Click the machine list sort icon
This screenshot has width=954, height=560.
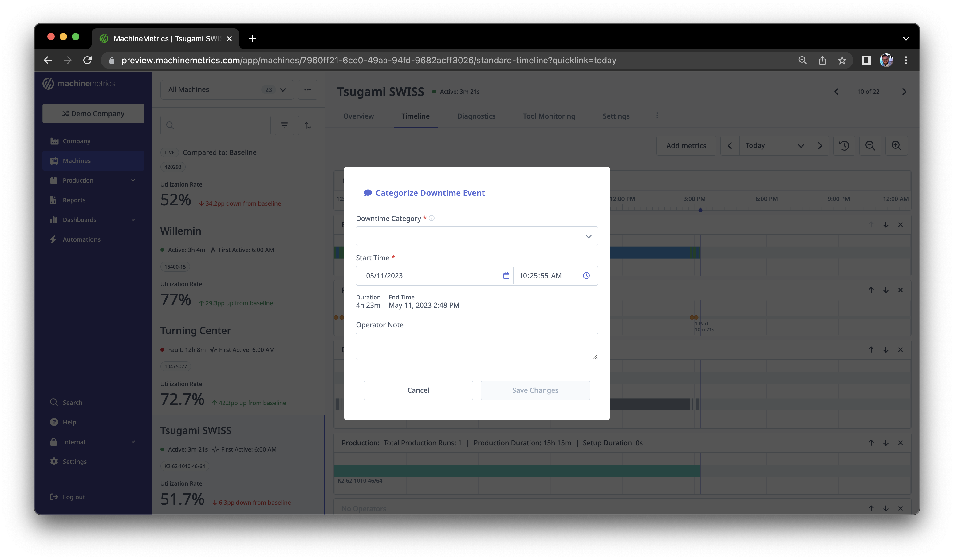click(307, 125)
